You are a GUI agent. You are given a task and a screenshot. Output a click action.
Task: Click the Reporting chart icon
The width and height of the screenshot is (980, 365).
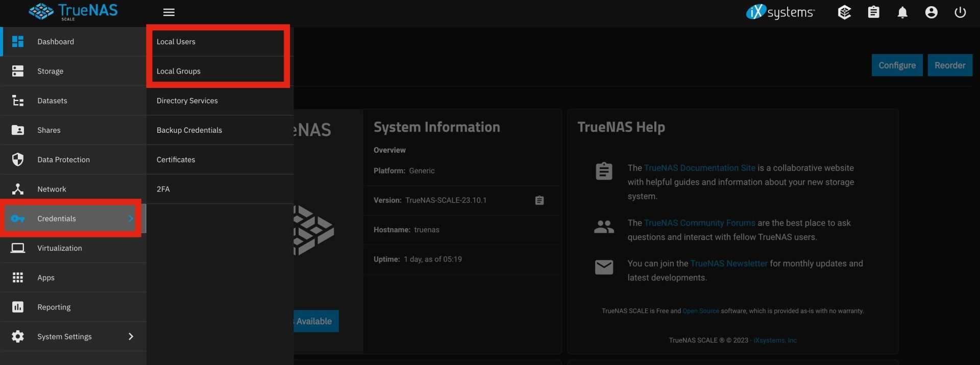coord(18,307)
